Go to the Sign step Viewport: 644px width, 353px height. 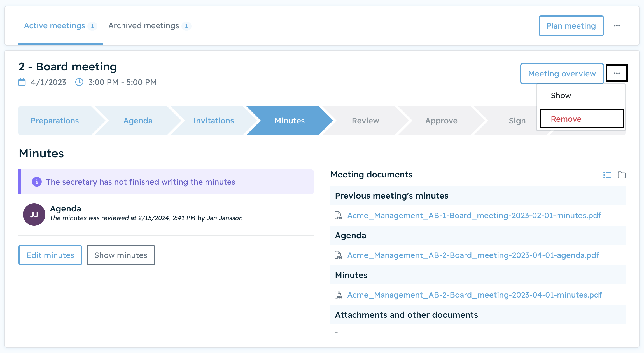click(517, 121)
